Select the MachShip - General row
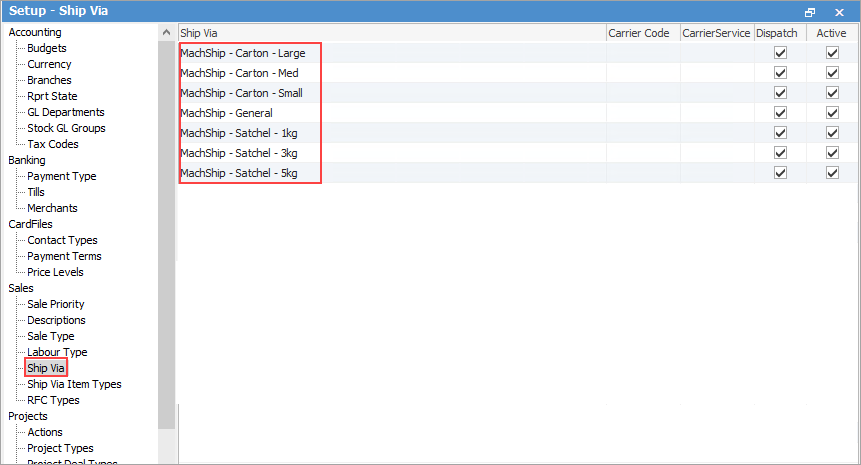The width and height of the screenshot is (861, 465). 518,113
